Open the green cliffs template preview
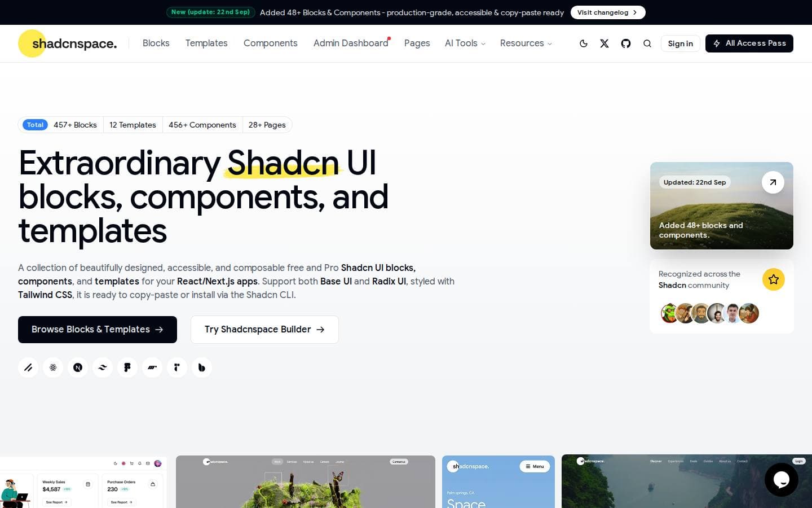Screen dimensions: 812x508 click(687, 481)
